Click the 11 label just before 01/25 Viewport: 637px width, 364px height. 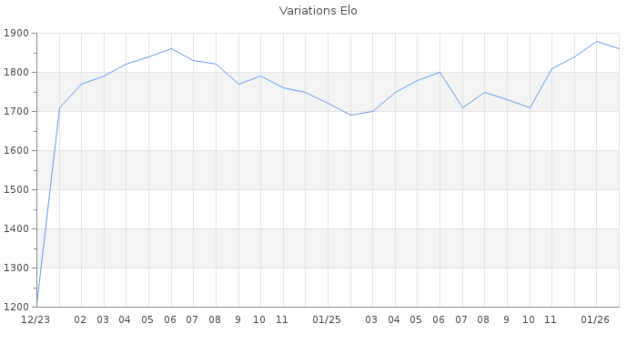(x=282, y=320)
